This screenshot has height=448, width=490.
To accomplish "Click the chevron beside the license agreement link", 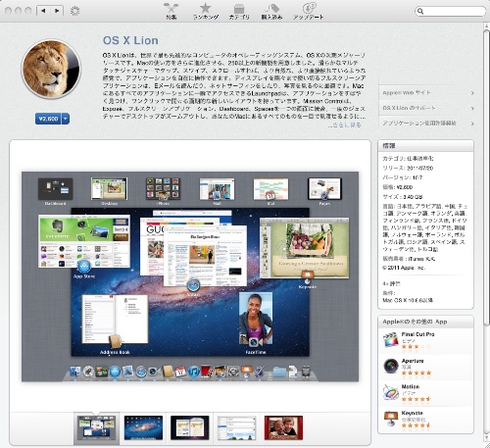I will [x=472, y=124].
